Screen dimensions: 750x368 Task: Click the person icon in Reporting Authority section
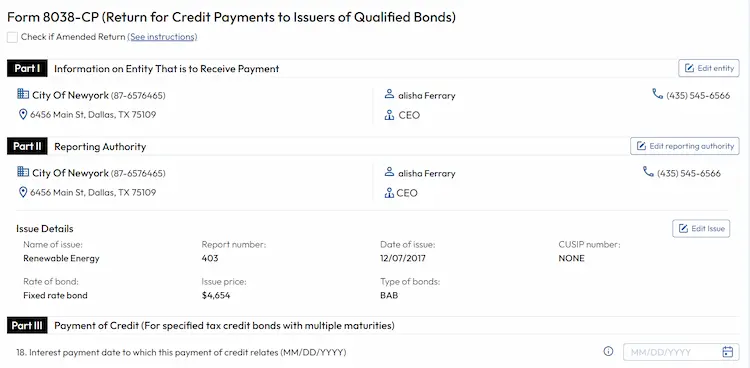coord(389,172)
